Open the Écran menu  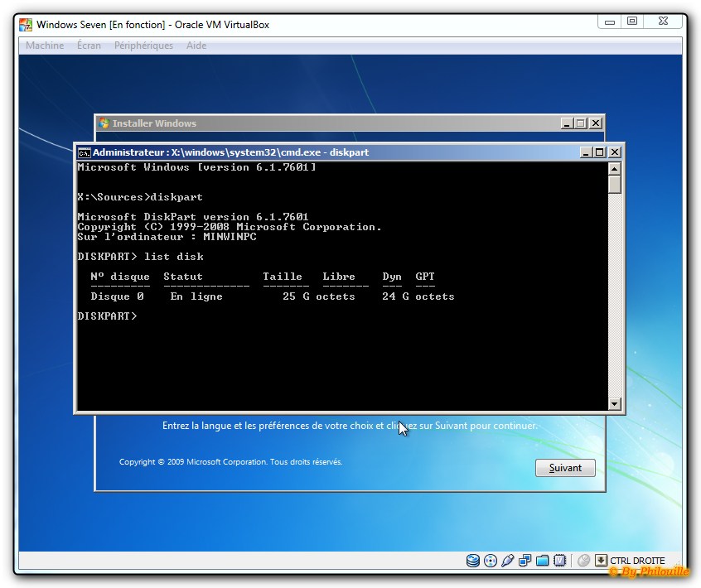[x=89, y=46]
